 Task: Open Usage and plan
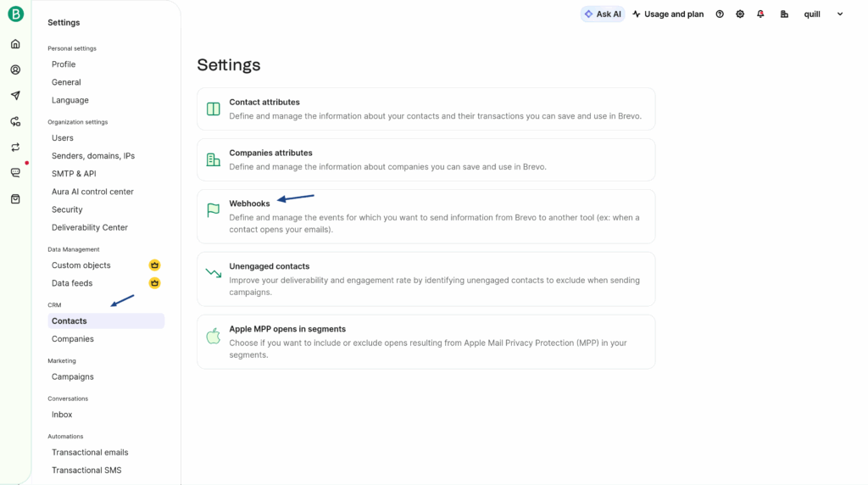point(668,14)
